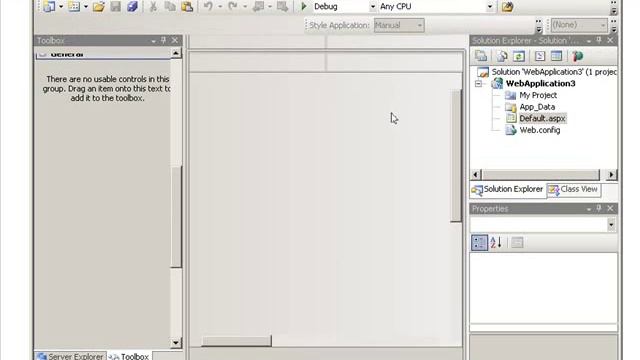Toggle Alphabetical sort in Properties

tap(496, 243)
